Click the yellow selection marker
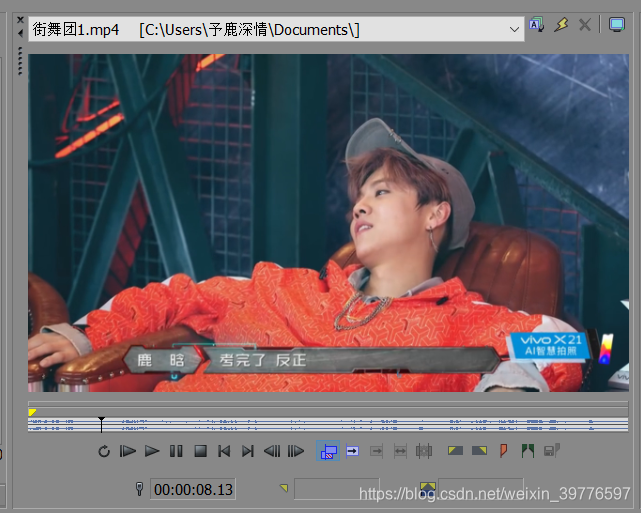Viewport: 641px width, 513px height. 32,412
